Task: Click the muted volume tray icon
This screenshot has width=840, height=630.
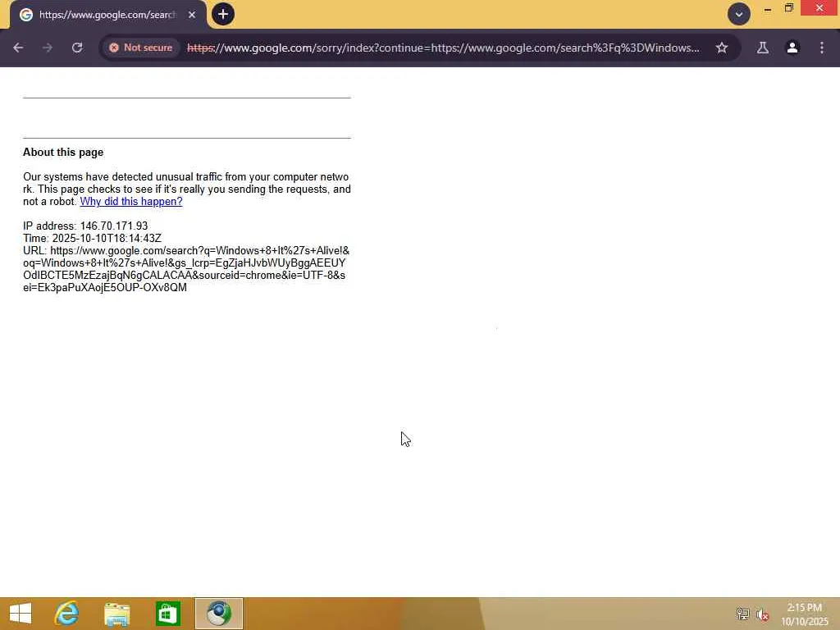Action: [762, 614]
